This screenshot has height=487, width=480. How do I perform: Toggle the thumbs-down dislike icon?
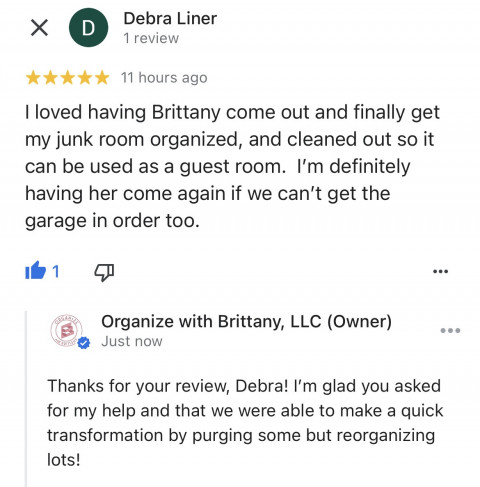coord(104,272)
